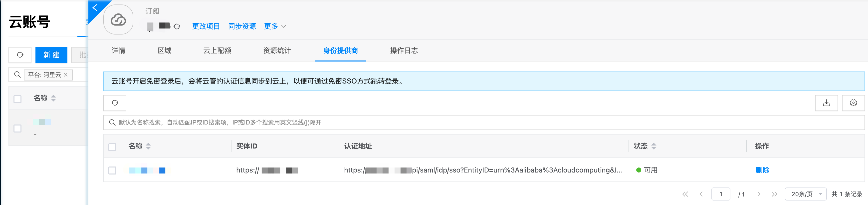Select all identity providers checkbox in header
This screenshot has width=868, height=205.
click(113, 147)
